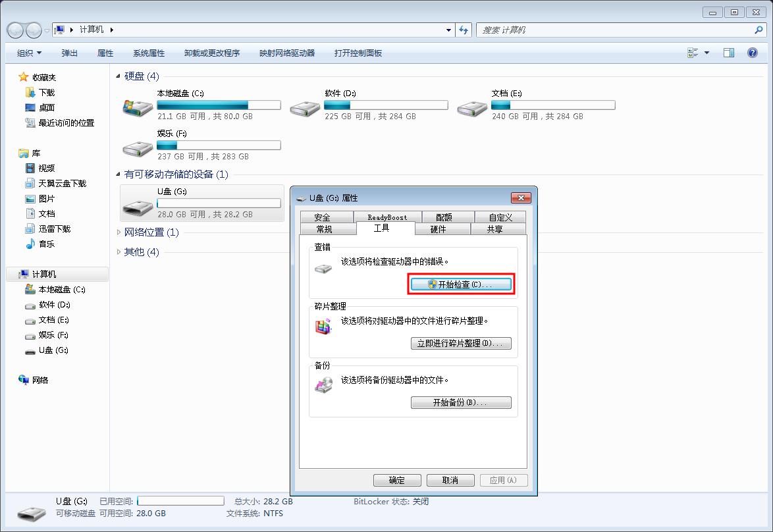Click the refresh icon in address bar

tap(464, 30)
